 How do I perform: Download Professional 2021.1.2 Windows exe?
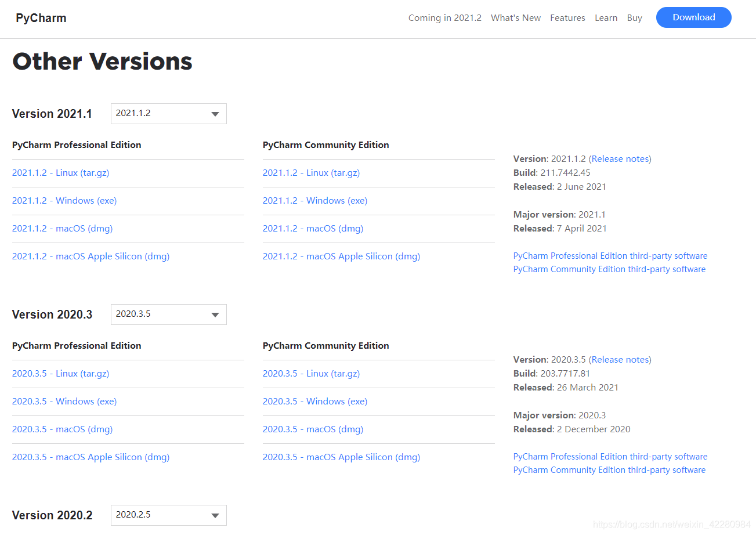[x=64, y=201]
